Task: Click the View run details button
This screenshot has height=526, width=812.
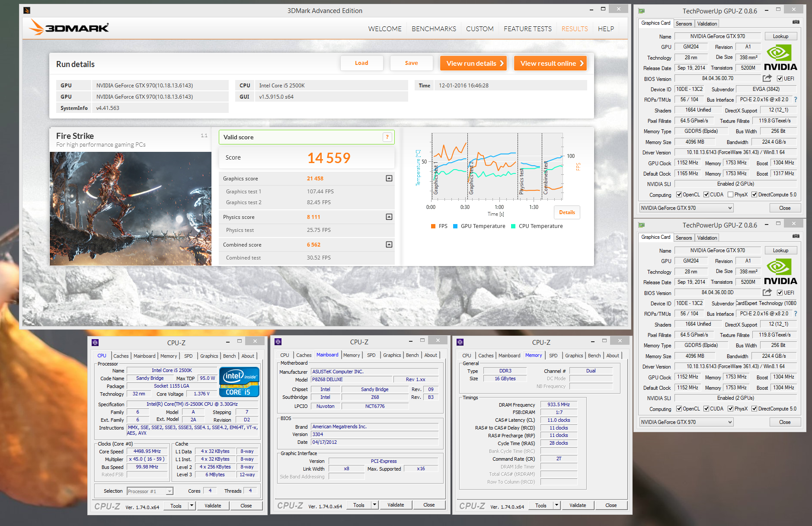Action: (473, 63)
